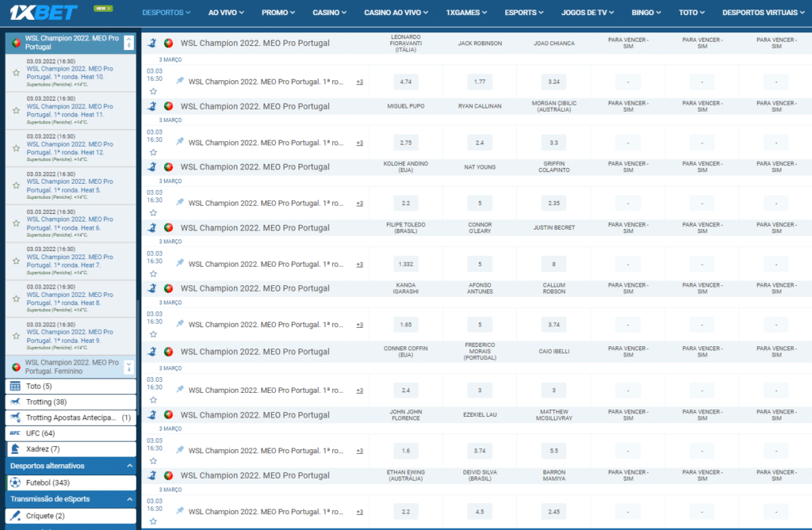
Task: Expand the TOTO dropdown in top navigation
Action: (x=691, y=13)
